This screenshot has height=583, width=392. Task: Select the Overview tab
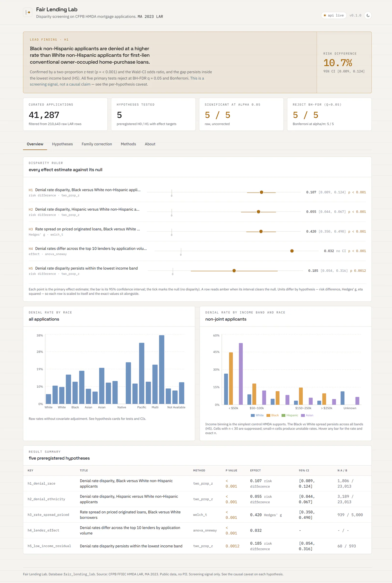35,144
